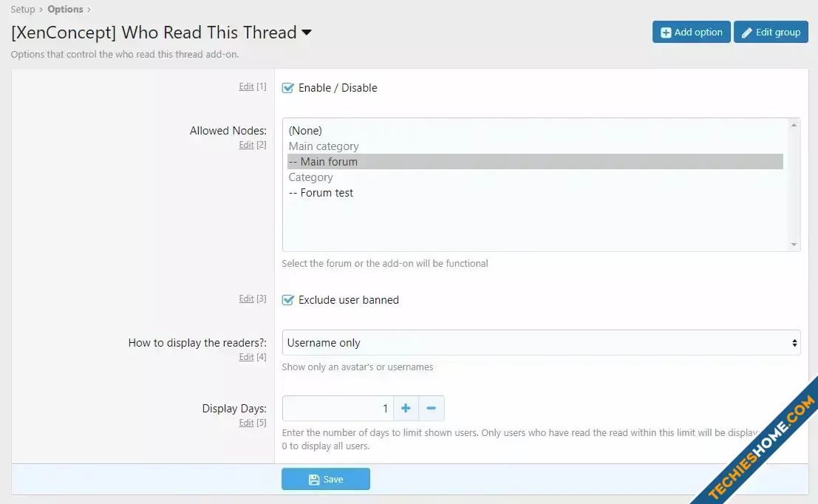Toggle the Enable / Disable checkbox

[x=288, y=88]
